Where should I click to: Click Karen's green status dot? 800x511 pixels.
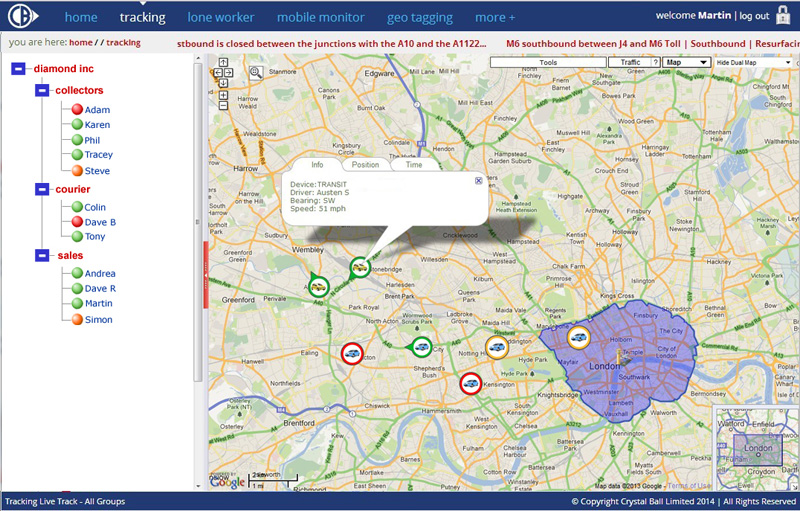[77, 124]
